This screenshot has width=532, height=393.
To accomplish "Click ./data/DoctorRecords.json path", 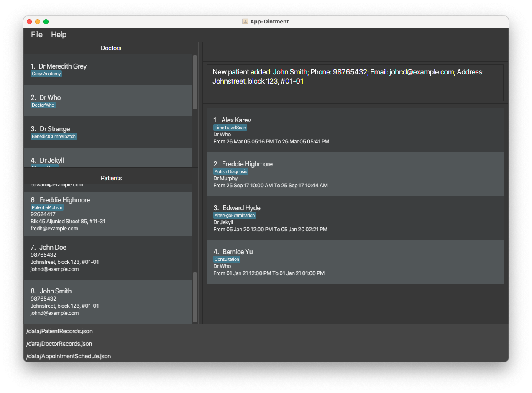I will pos(59,344).
